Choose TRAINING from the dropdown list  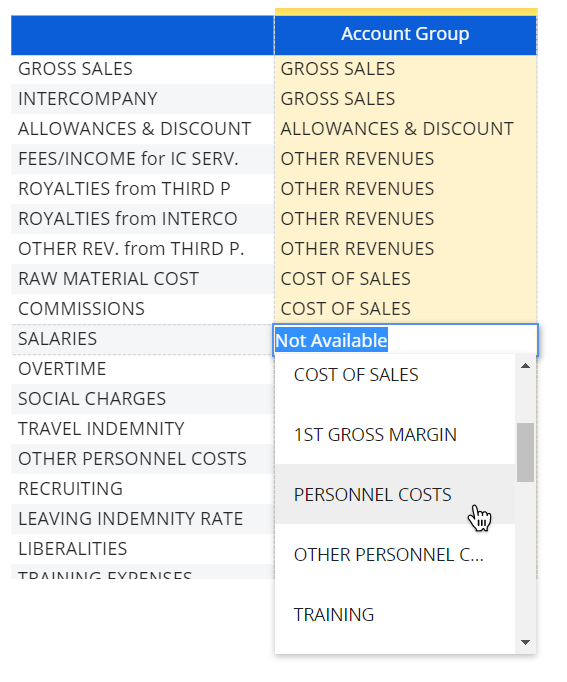click(x=395, y=614)
